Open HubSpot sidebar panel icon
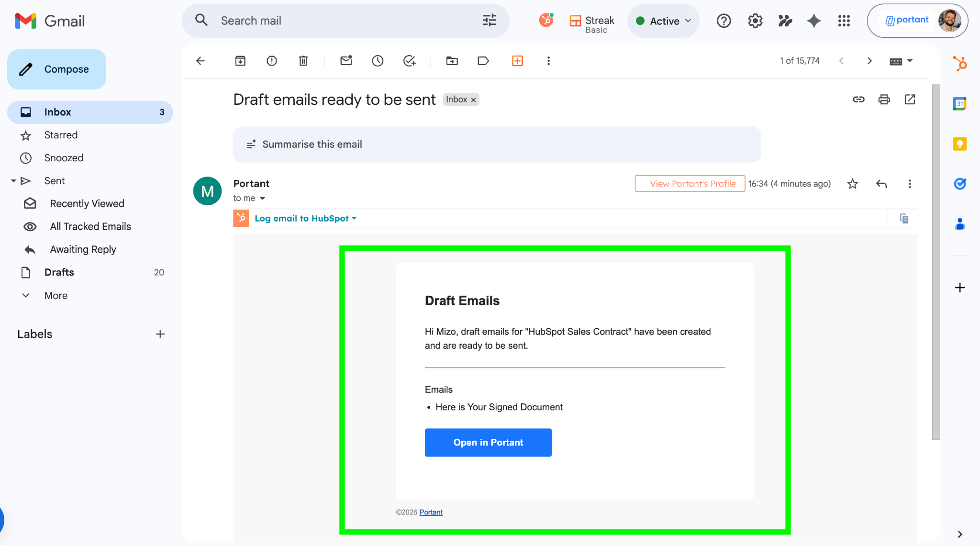 [x=959, y=64]
